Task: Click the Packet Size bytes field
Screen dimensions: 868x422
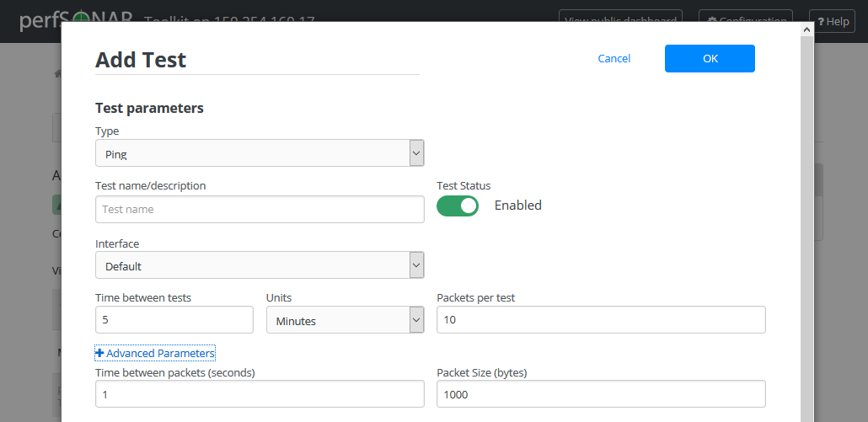Action: (601, 394)
